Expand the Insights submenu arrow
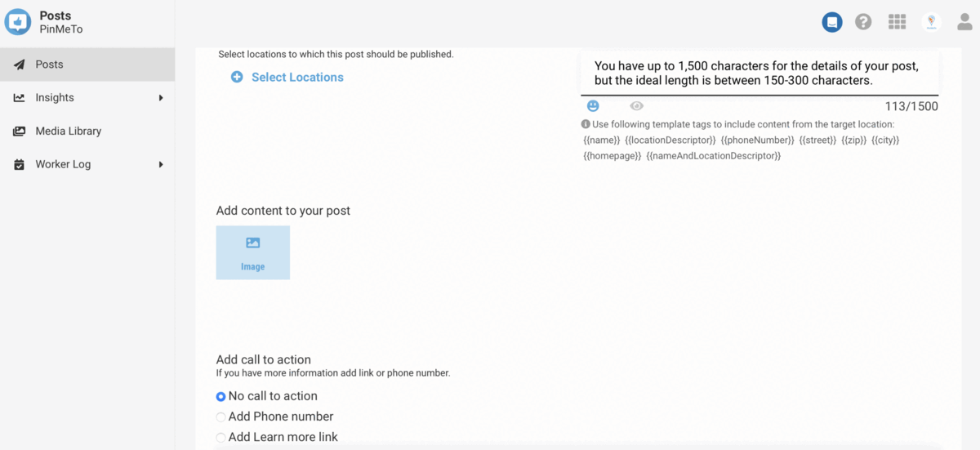980x450 pixels. [161, 98]
